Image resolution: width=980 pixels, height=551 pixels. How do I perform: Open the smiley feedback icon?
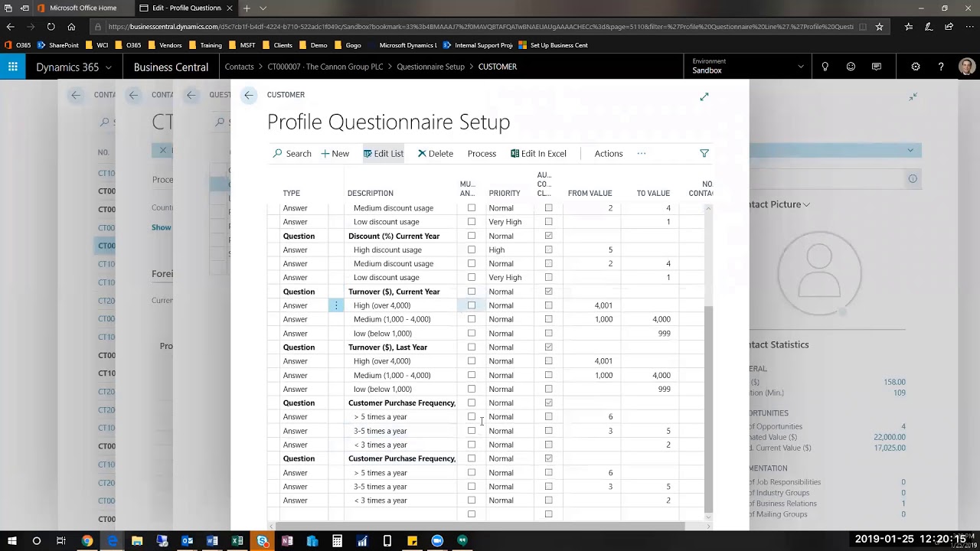pos(851,67)
